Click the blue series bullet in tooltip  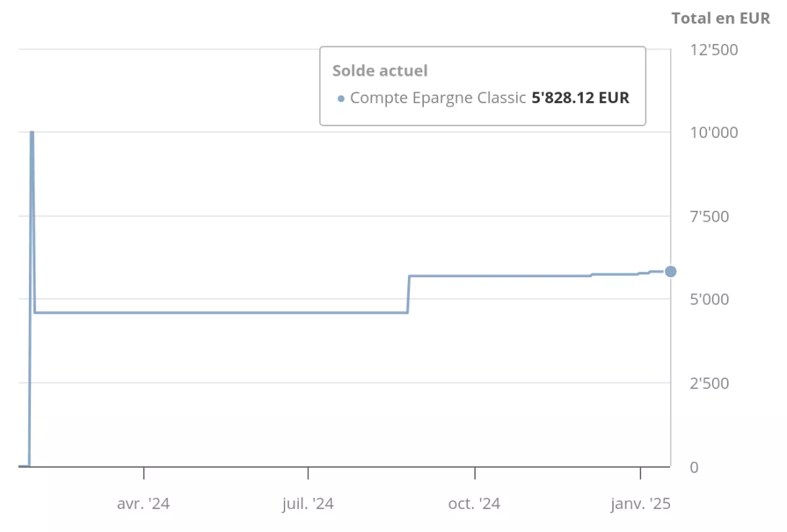[x=341, y=98]
